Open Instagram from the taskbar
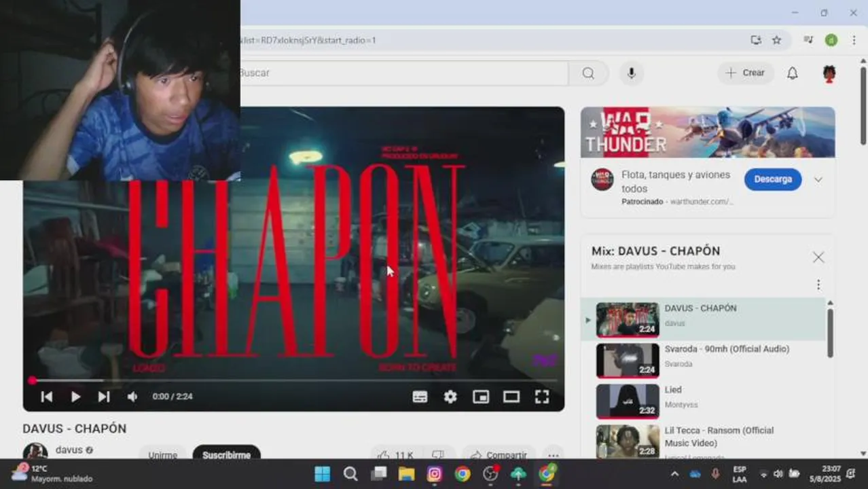Screen dimensions: 868x489 435,474
